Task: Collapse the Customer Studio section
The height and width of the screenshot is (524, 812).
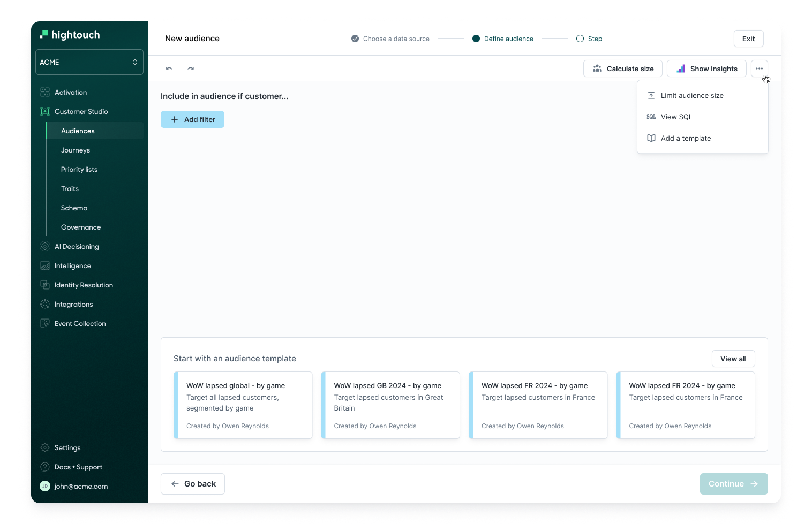Action: pos(81,112)
